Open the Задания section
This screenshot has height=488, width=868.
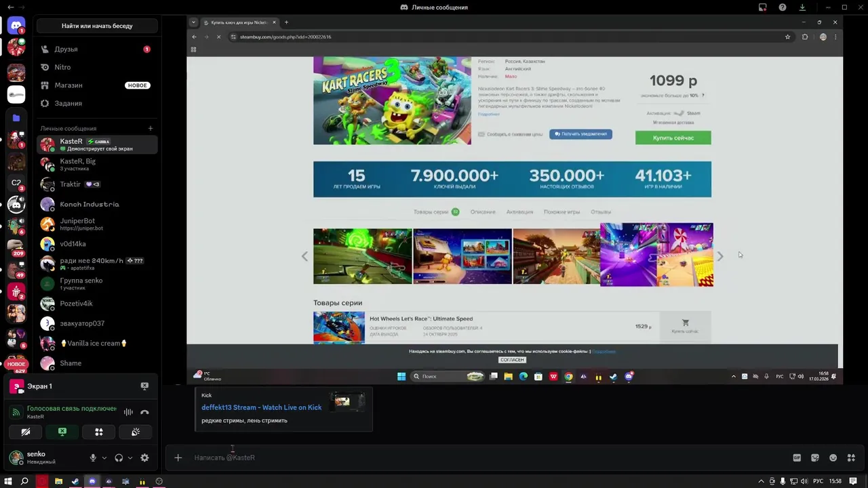point(97,103)
